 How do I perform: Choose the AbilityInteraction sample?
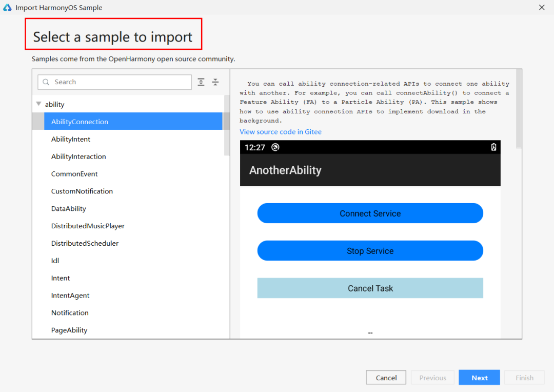click(x=78, y=156)
